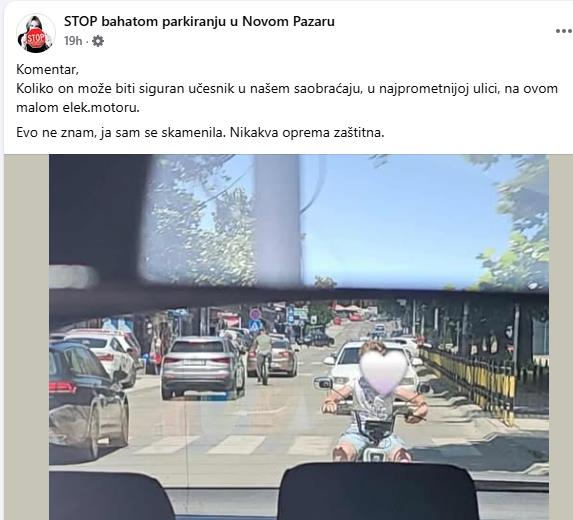Open the post via the 19h timestamp
573x520 pixels.
73,41
